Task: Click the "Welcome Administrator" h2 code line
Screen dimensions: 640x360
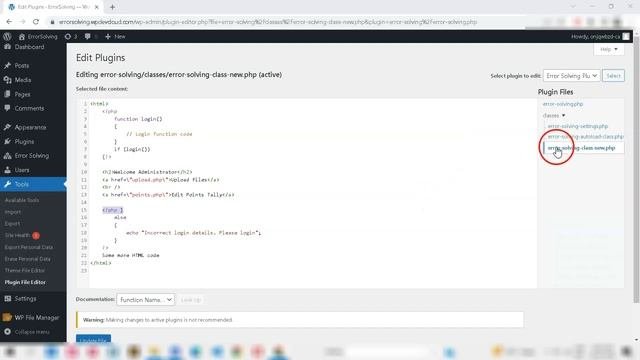Action: [x=147, y=172]
